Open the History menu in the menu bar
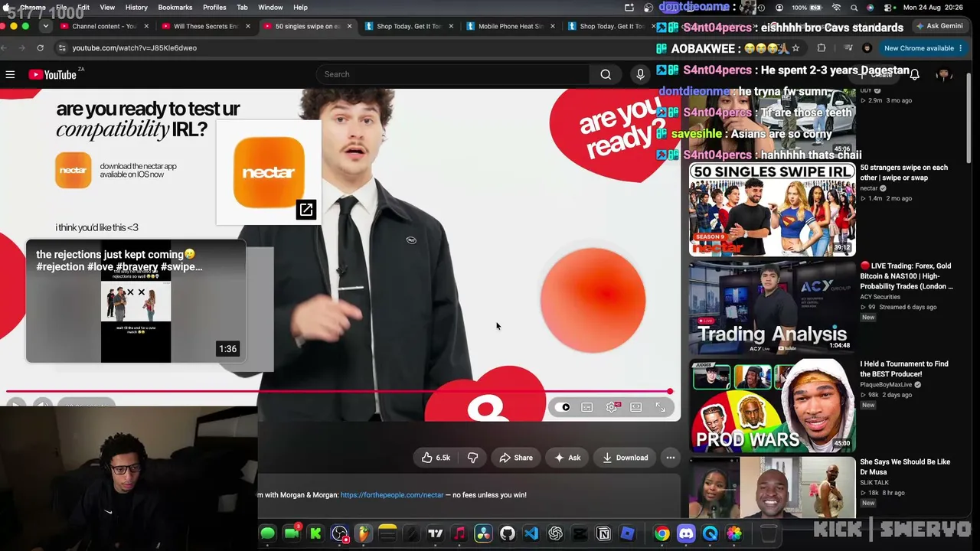This screenshot has width=980, height=551. (x=136, y=8)
